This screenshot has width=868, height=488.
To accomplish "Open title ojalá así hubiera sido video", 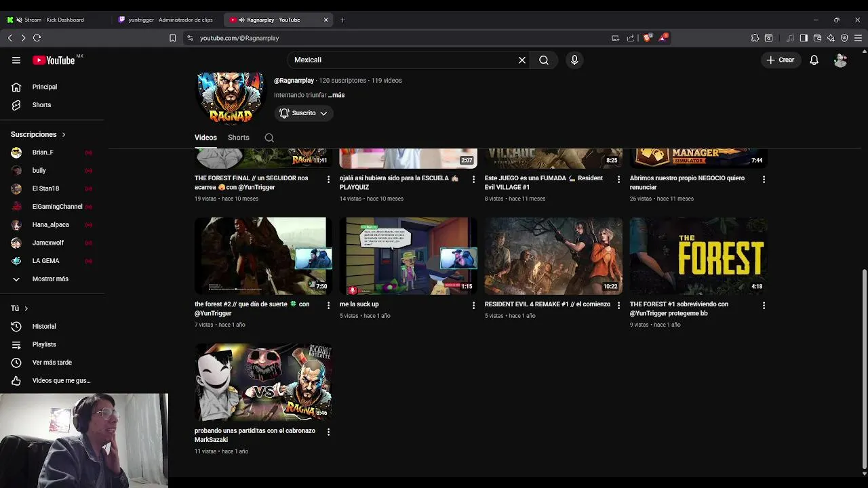I will click(x=399, y=183).
